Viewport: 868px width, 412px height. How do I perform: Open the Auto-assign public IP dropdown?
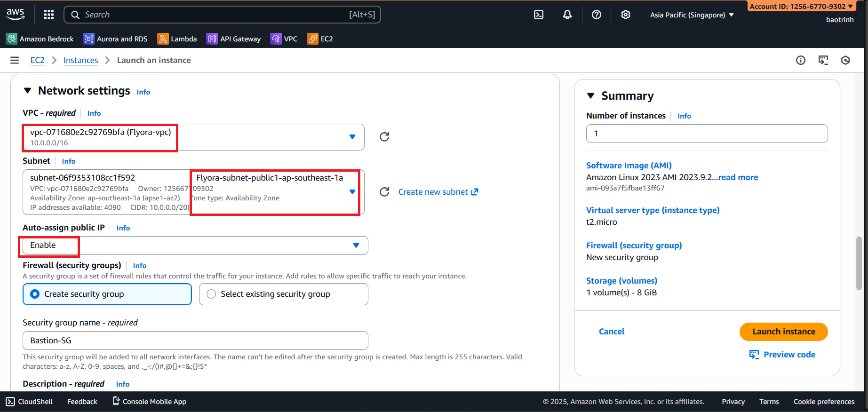click(356, 246)
